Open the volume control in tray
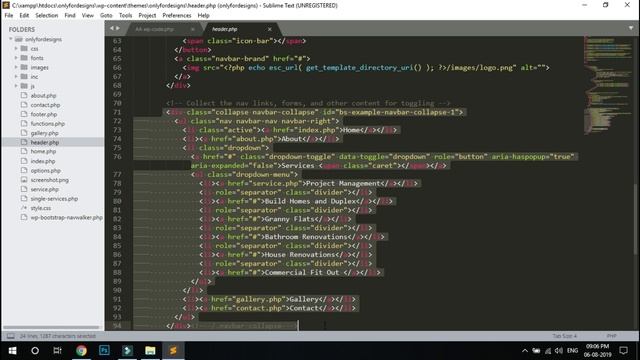This screenshot has width=640, height=360. tap(559, 351)
